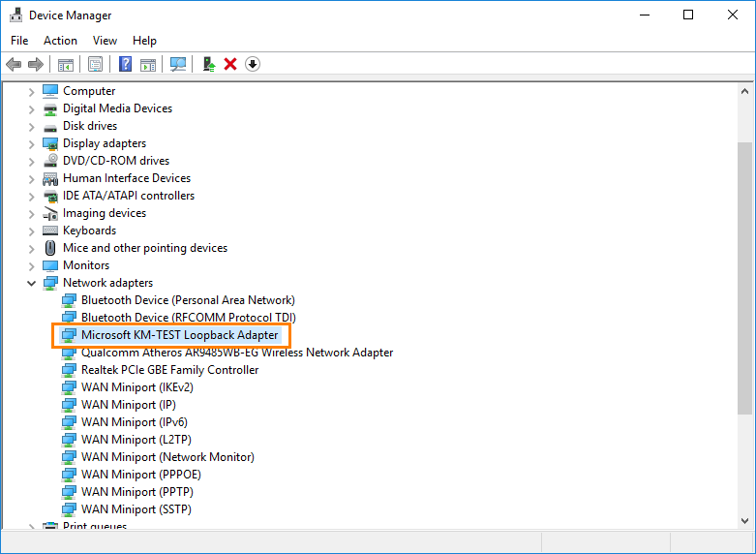
Task: Select Bluetooth Device (RFCOMM Protocol TDI)
Action: click(189, 318)
